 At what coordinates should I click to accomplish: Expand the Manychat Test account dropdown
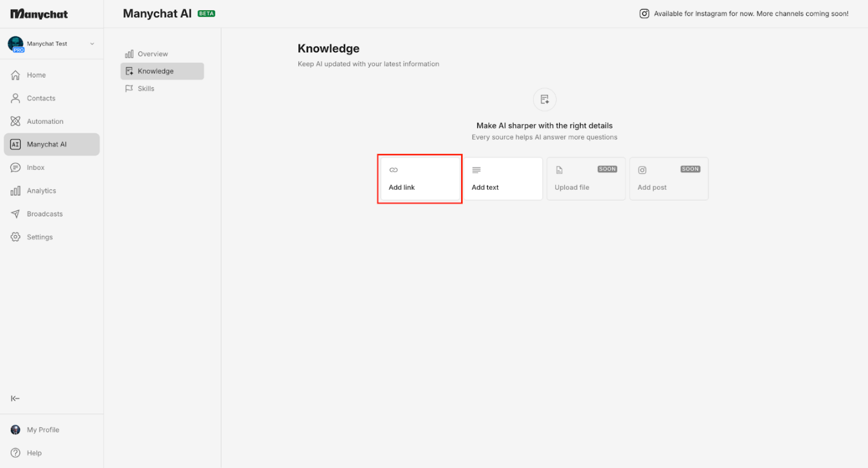(x=92, y=44)
